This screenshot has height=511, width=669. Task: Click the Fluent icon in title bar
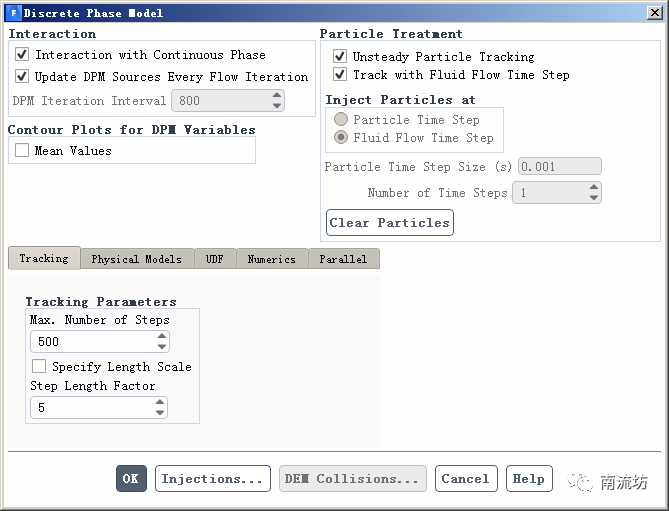coord(13,13)
